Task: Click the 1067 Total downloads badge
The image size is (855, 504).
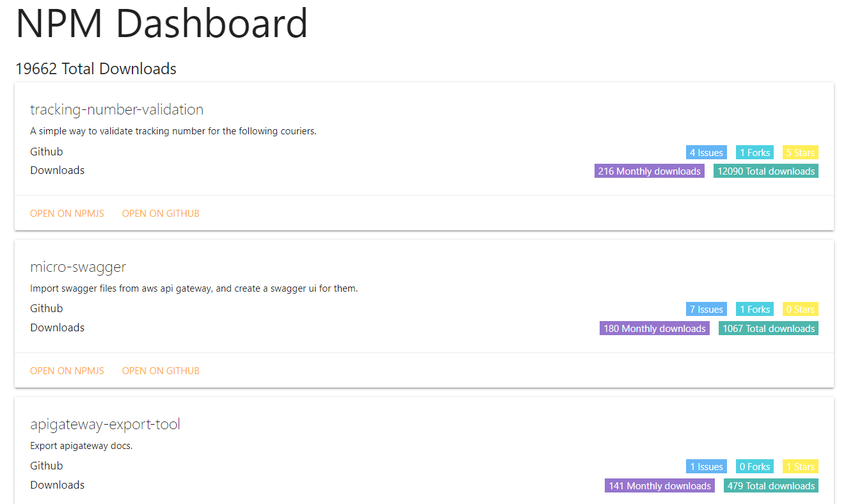Action: pos(768,328)
